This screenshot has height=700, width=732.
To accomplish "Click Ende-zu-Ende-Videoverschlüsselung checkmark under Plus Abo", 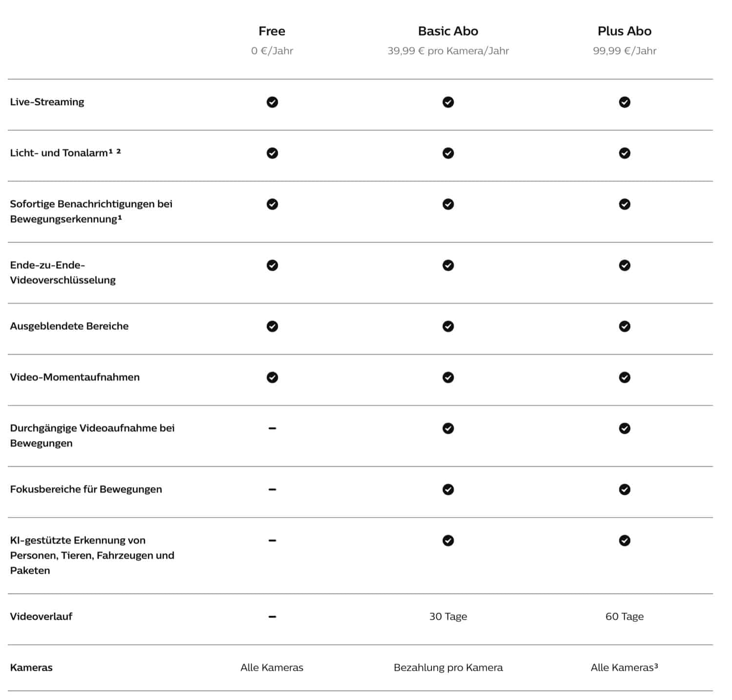I will [x=625, y=265].
